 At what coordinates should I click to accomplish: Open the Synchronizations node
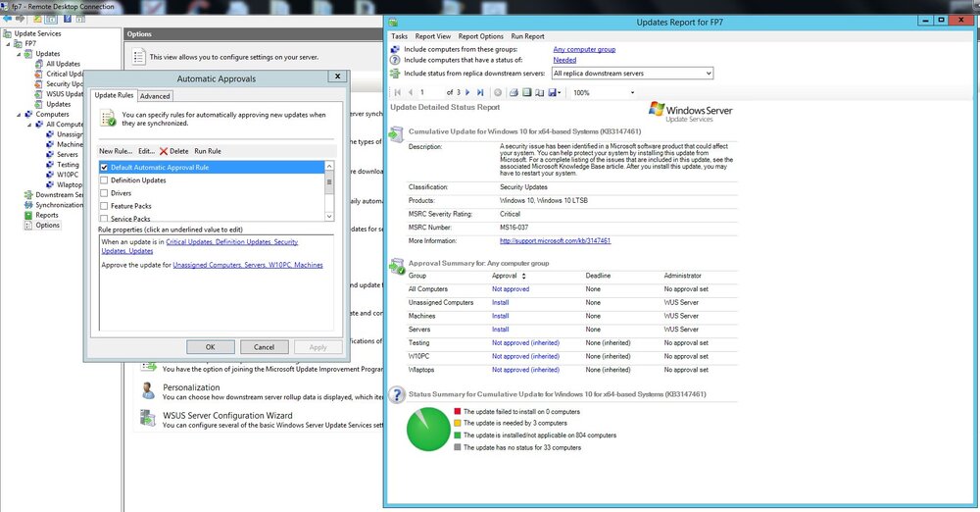click(59, 205)
